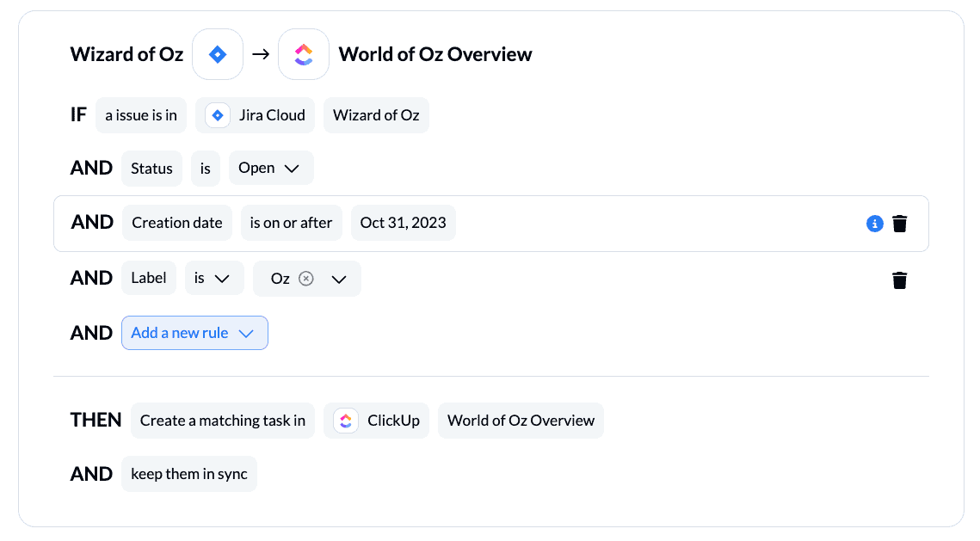This screenshot has height=541, width=980.
Task: Open the Label operator dropdown set to is
Action: click(x=214, y=278)
